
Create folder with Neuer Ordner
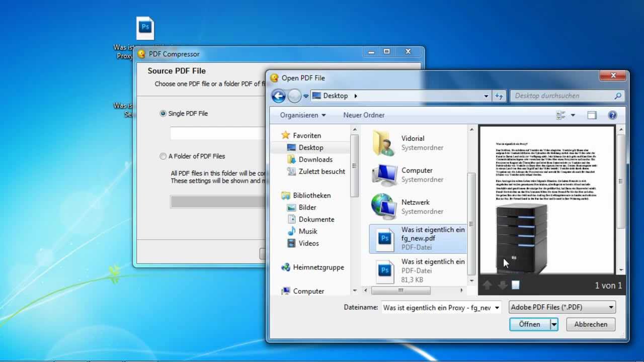[x=364, y=115]
